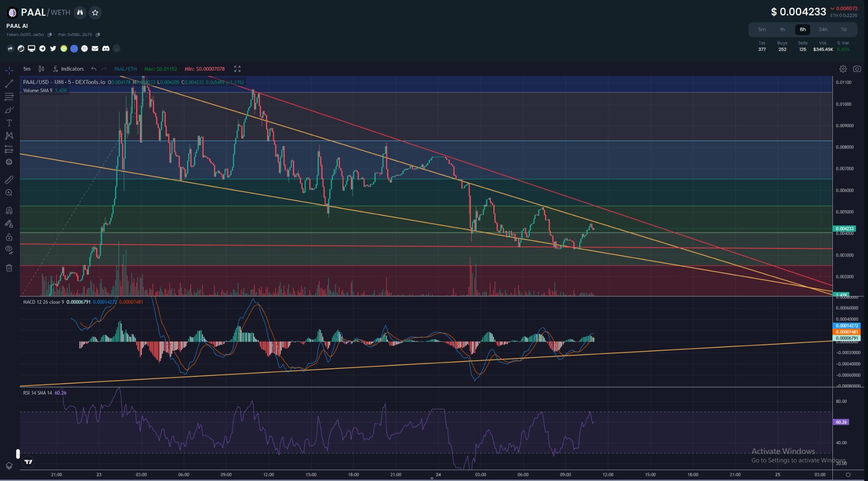Select the crosshair cursor tool

(9, 70)
